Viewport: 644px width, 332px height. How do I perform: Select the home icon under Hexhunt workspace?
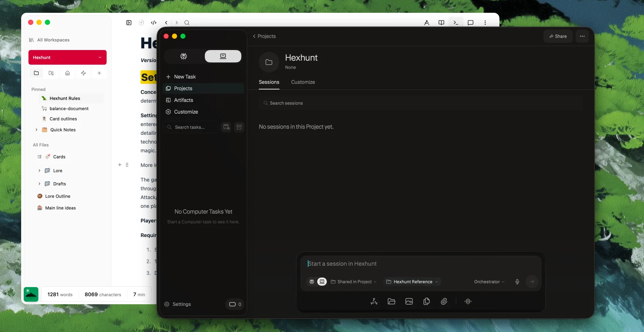click(68, 73)
